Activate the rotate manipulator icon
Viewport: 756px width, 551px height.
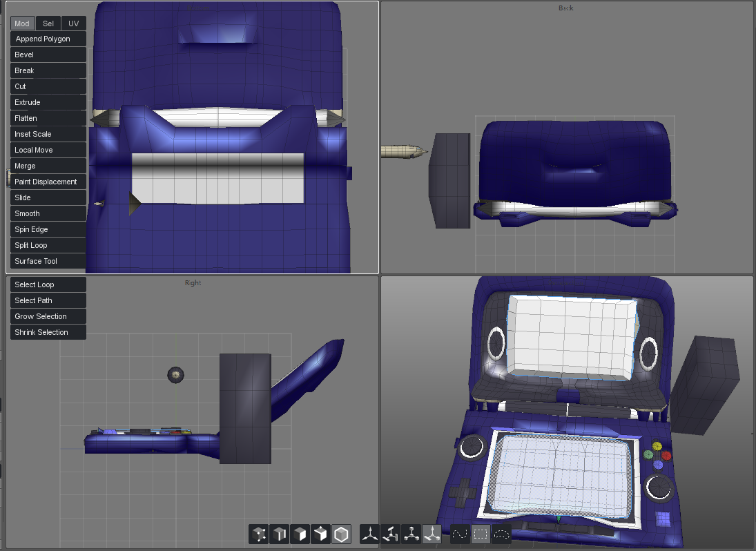click(391, 534)
